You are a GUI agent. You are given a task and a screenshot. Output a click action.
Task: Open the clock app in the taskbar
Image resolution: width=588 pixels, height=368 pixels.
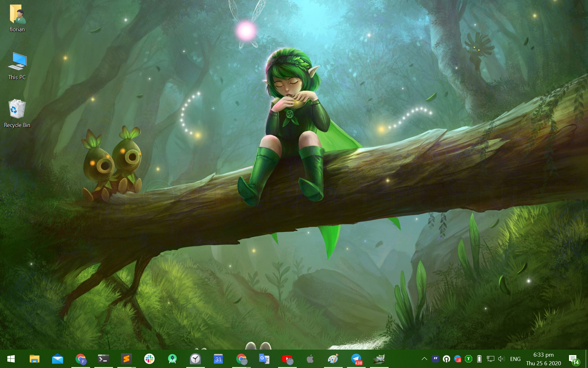point(195,359)
